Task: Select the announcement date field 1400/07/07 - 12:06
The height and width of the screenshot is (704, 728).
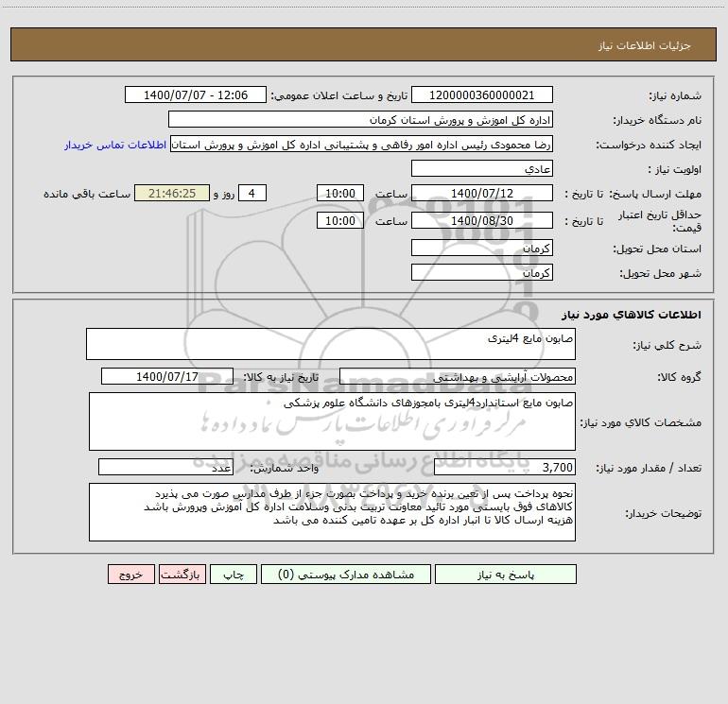Action: click(196, 95)
